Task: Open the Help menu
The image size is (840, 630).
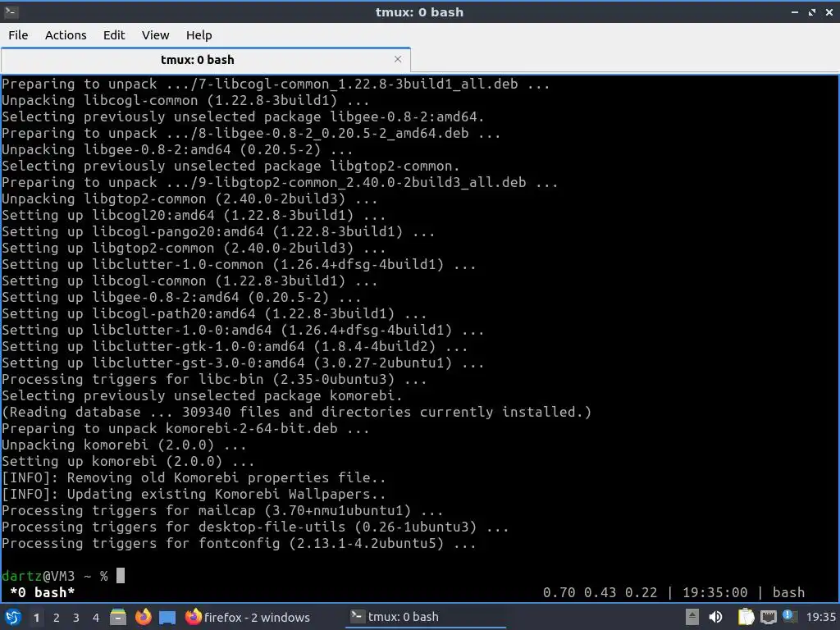Action: coord(199,34)
